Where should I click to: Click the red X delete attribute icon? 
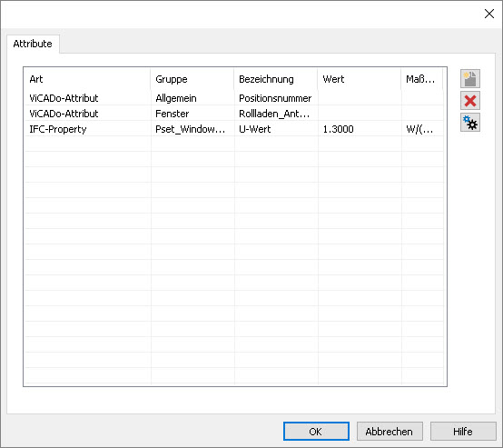tap(470, 101)
